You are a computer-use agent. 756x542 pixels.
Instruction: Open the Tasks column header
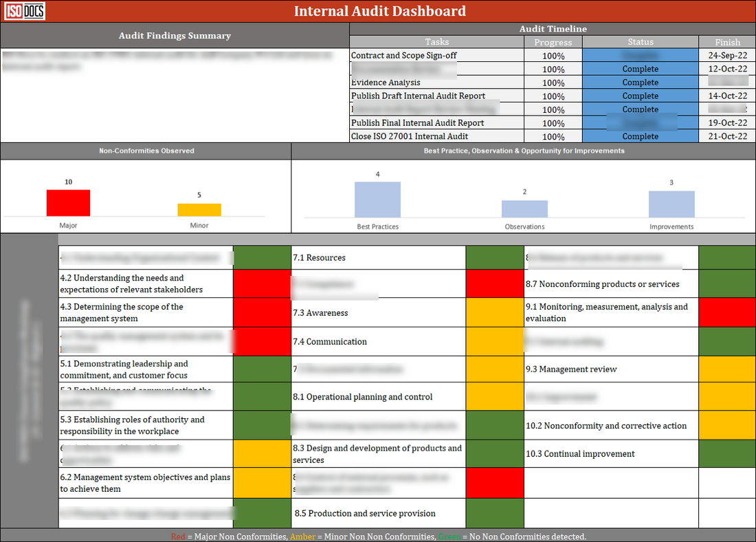click(436, 42)
